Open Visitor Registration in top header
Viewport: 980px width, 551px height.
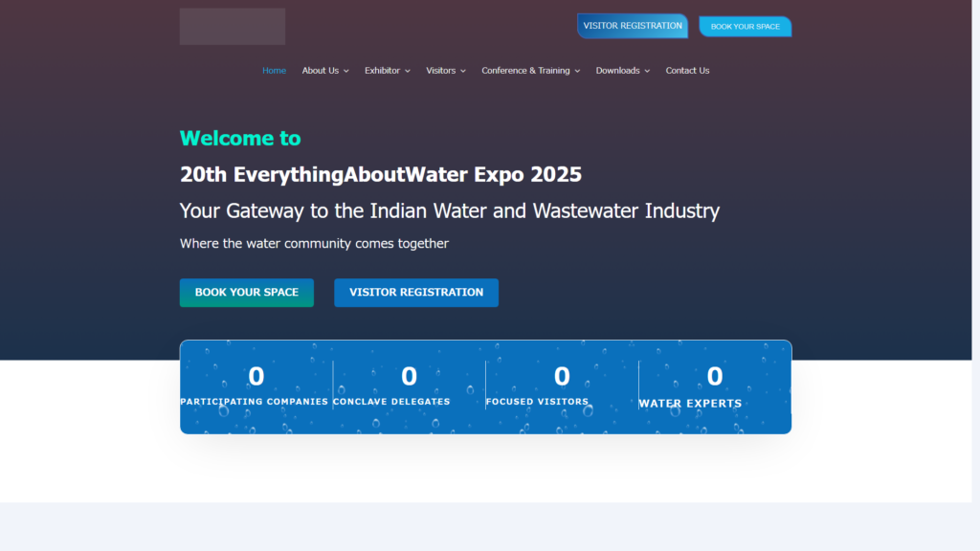pos(633,26)
